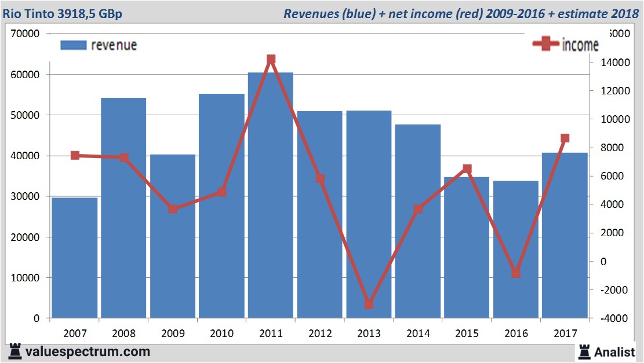
Task: Click the 2014 income data point
Action: 418,209
